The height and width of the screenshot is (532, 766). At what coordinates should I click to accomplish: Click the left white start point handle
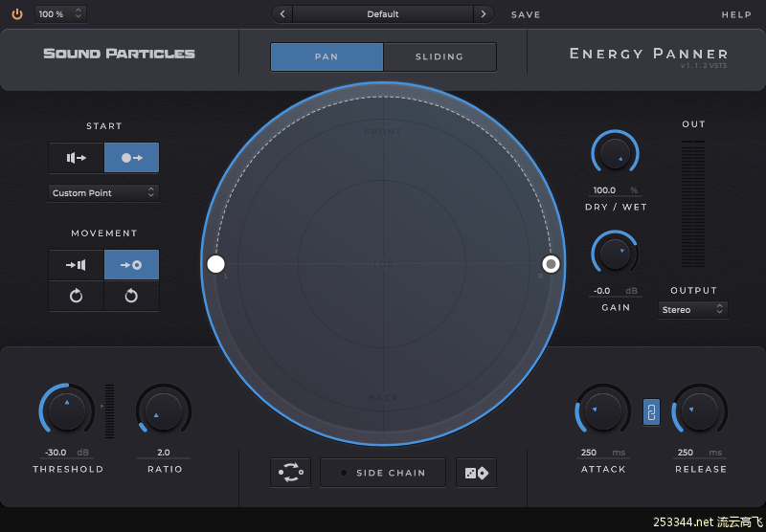(215, 264)
